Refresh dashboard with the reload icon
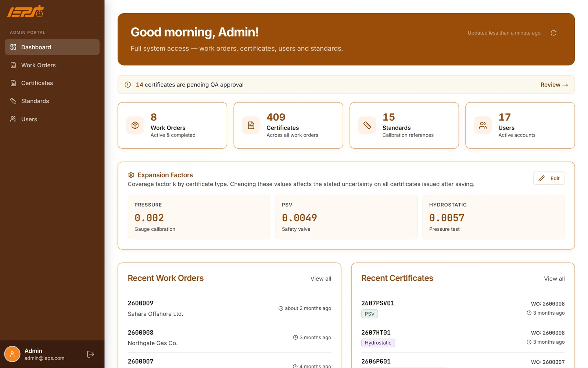The height and width of the screenshot is (368, 588). coord(553,33)
